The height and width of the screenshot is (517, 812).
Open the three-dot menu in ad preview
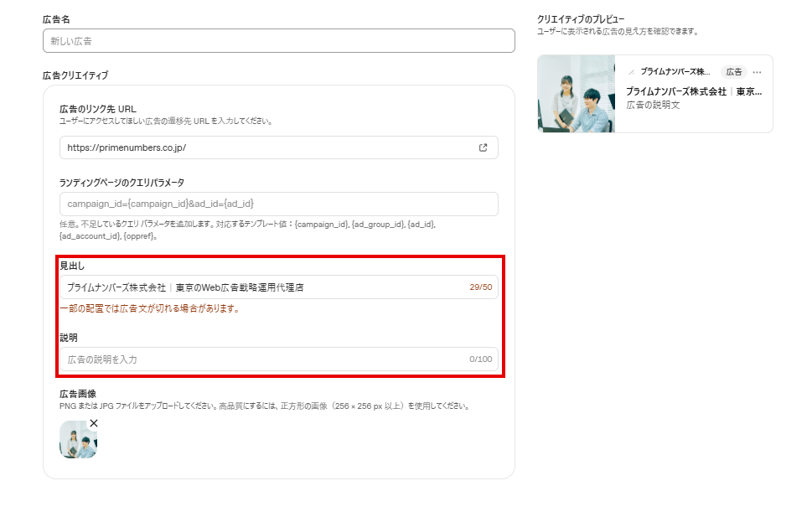[x=757, y=72]
